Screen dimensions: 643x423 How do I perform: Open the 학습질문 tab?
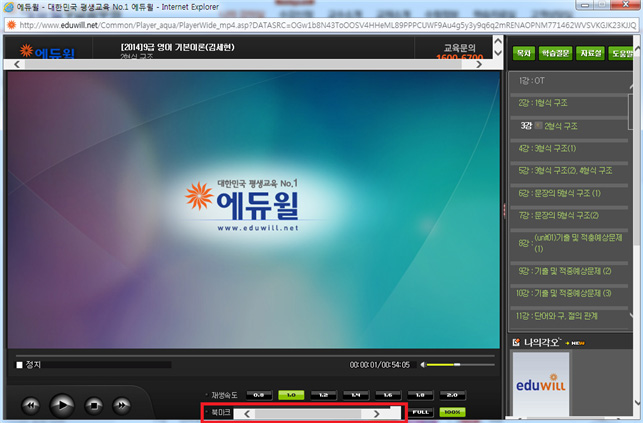pyautogui.click(x=555, y=53)
